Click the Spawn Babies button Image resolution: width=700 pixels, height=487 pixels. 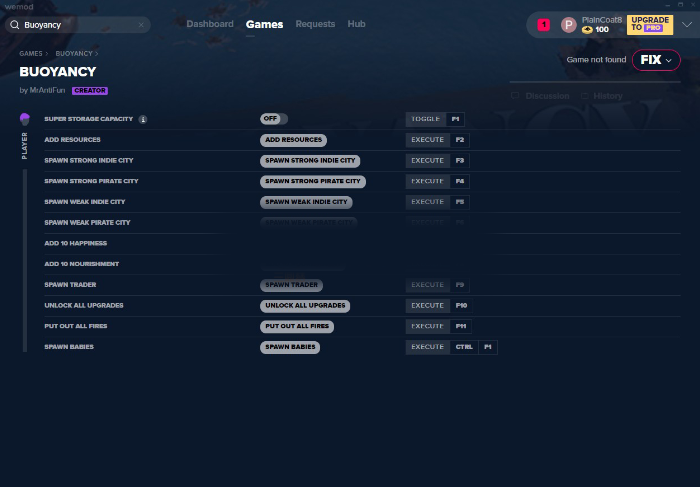point(290,347)
